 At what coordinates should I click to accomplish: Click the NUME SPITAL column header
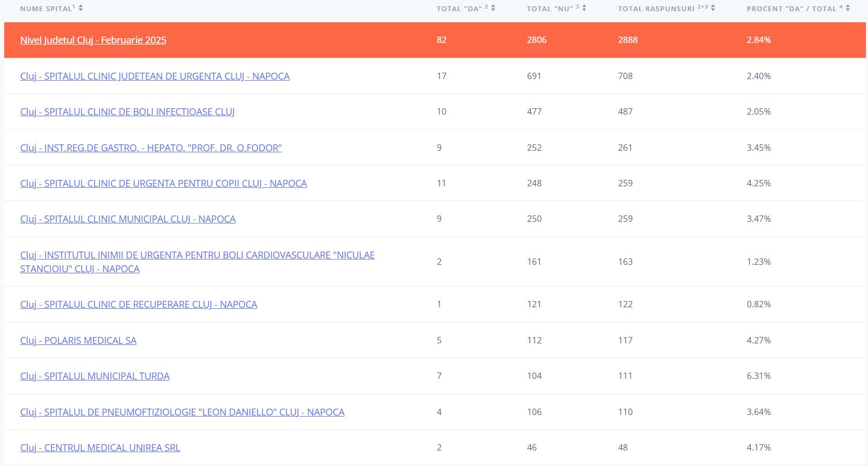tap(46, 9)
